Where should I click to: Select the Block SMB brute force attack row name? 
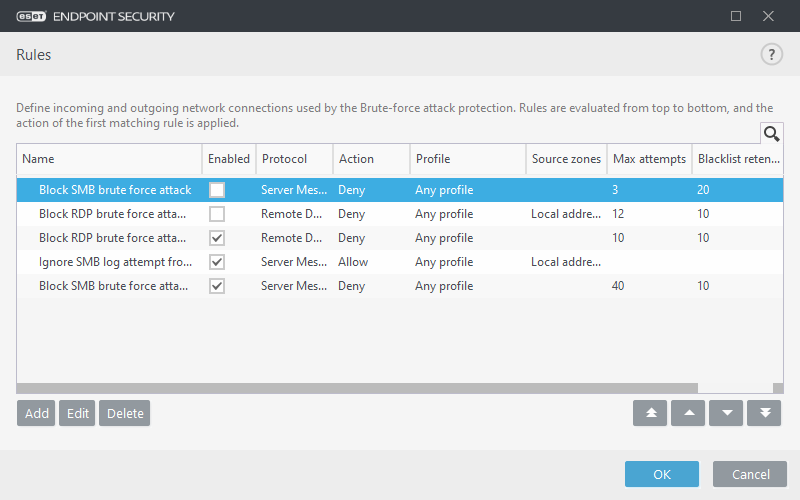pos(115,190)
